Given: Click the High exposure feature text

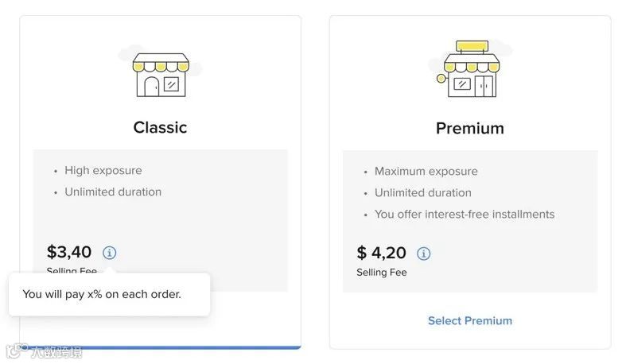Looking at the screenshot, I should click(x=103, y=170).
